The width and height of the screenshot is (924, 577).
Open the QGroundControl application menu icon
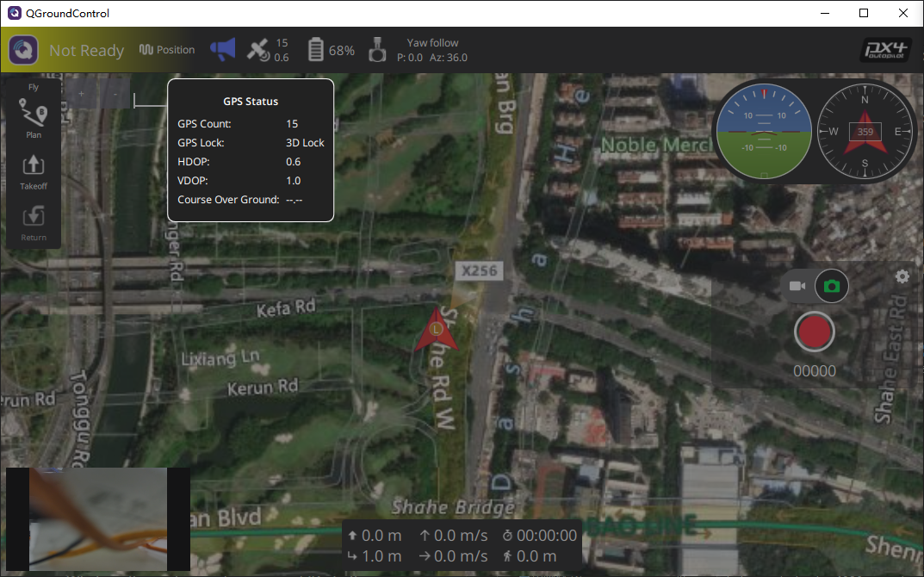point(23,50)
